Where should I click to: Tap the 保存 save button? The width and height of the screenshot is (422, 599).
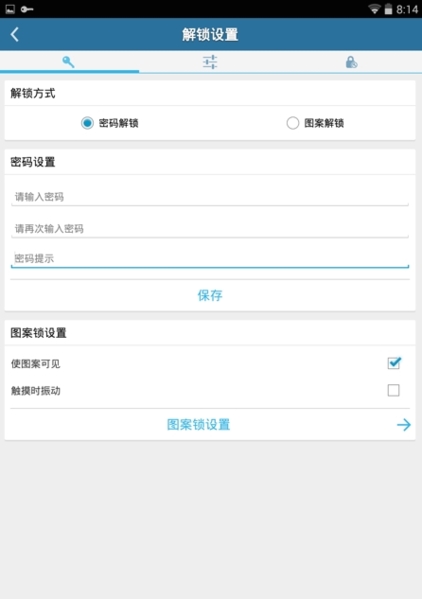pyautogui.click(x=210, y=295)
